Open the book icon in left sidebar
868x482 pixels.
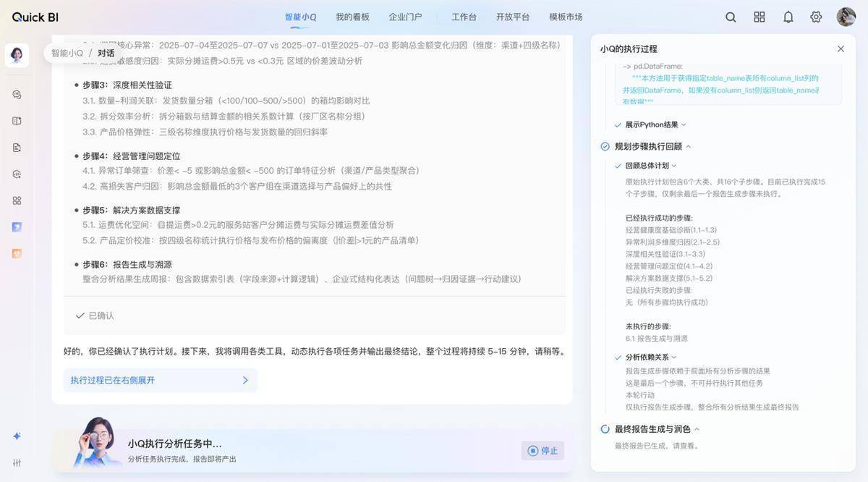(x=17, y=121)
